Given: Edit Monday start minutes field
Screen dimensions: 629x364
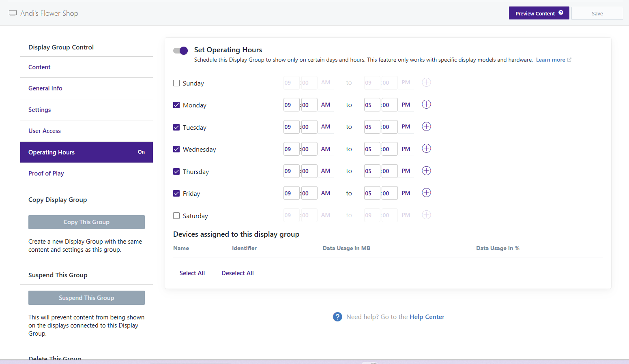Looking at the screenshot, I should 309,105.
